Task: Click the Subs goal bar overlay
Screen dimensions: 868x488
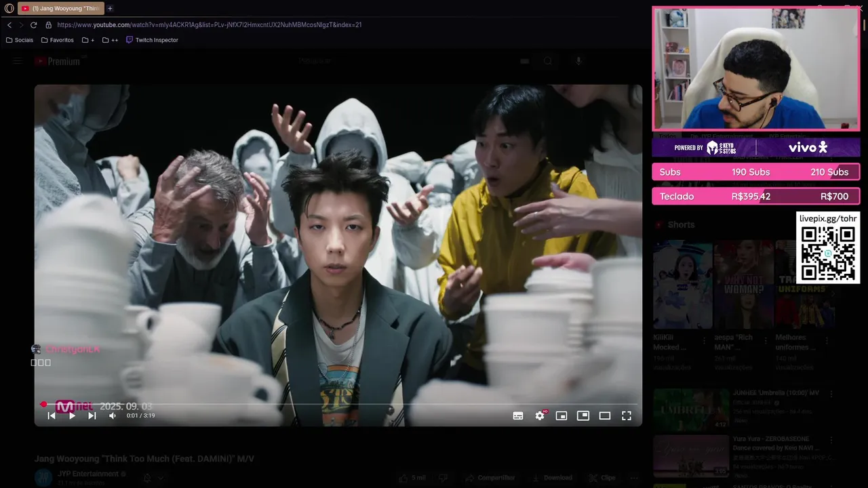Action: click(755, 172)
